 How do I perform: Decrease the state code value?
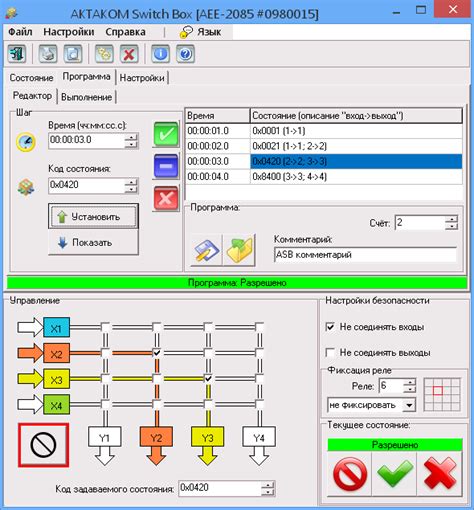(x=131, y=189)
